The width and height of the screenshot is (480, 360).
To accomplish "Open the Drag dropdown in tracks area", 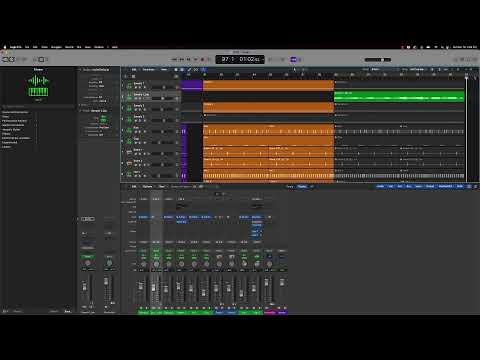I will coord(417,69).
